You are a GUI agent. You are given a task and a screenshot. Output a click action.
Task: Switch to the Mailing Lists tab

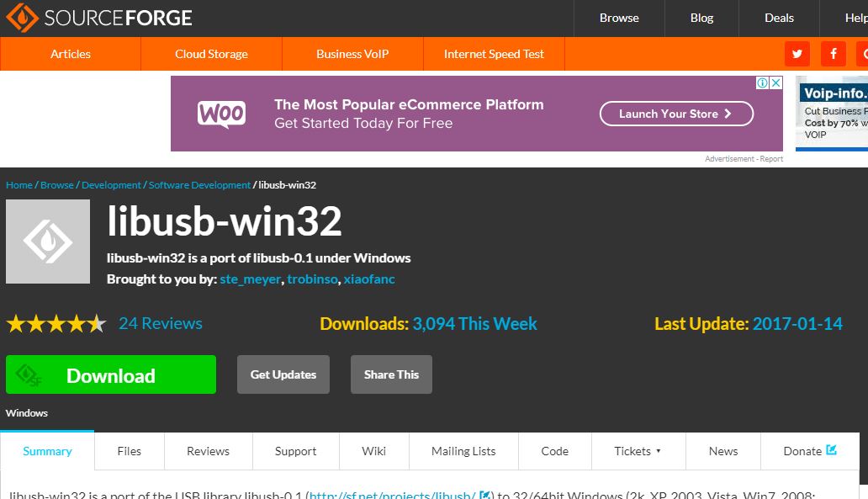click(x=463, y=451)
